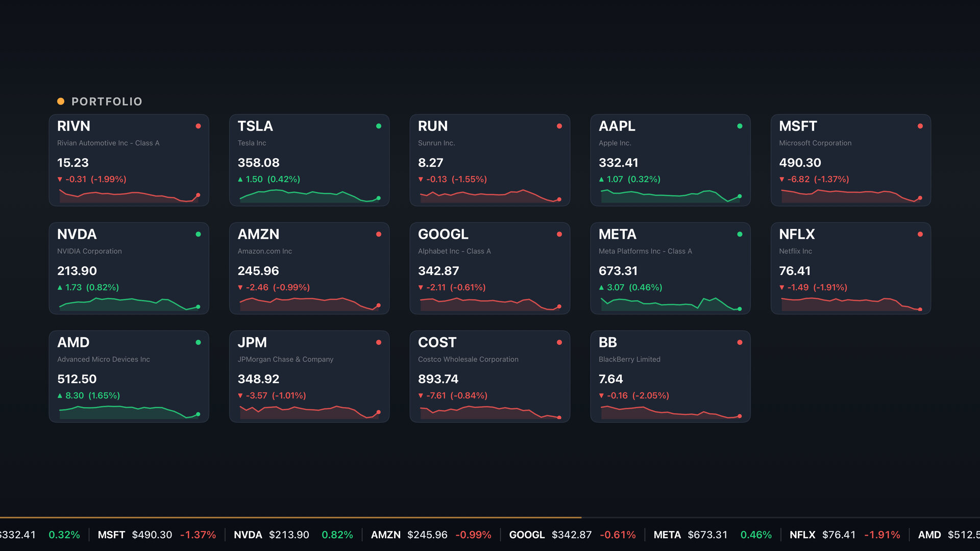Viewport: 980px width, 551px height.
Task: Click the JPM change -3.57 (-1.01%)
Action: pyautogui.click(x=272, y=395)
